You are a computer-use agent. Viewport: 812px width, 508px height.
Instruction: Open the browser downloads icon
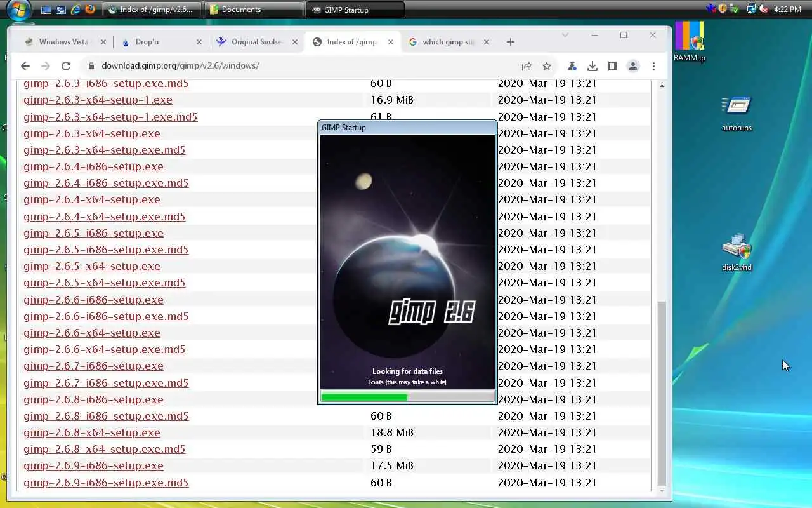pyautogui.click(x=592, y=66)
